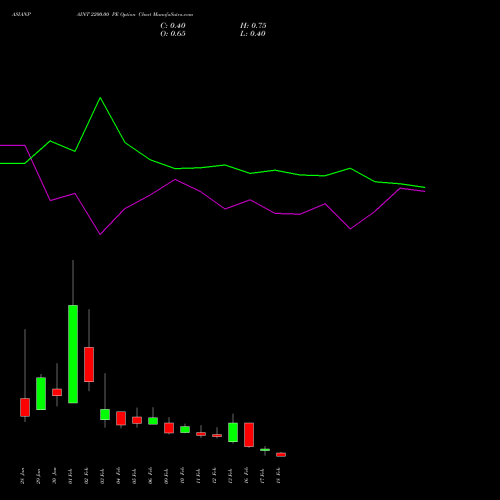
Task: Click the green candle for 29 Jan
Action: [x=41, y=394]
